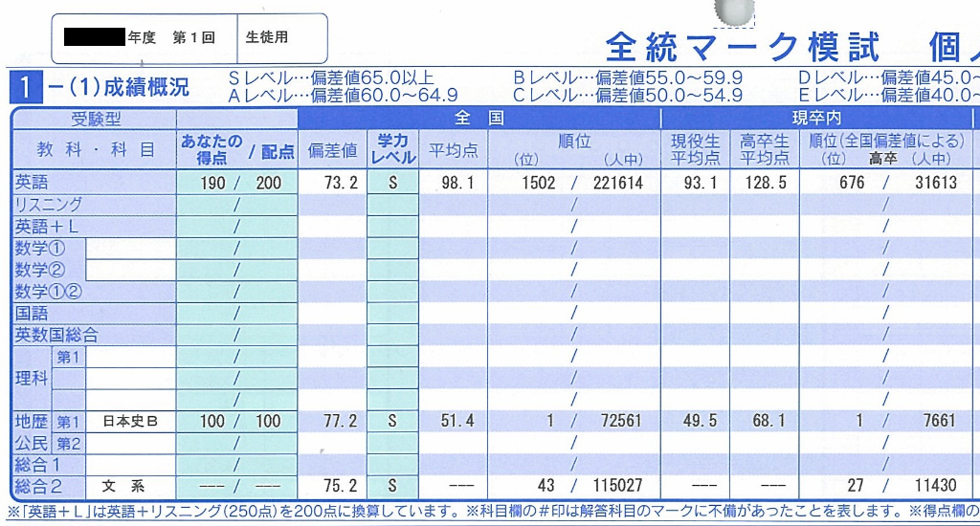This screenshot has height=526, width=980.
Task: Click the 日本史B 現卒内 count 7661
Action: (940, 421)
